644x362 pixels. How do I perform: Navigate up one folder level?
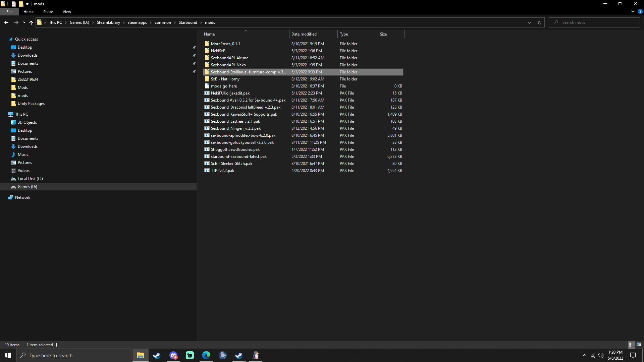point(31,22)
